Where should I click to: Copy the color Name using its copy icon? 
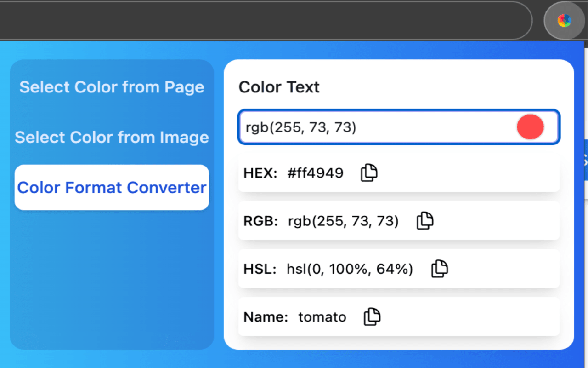pyautogui.click(x=372, y=316)
